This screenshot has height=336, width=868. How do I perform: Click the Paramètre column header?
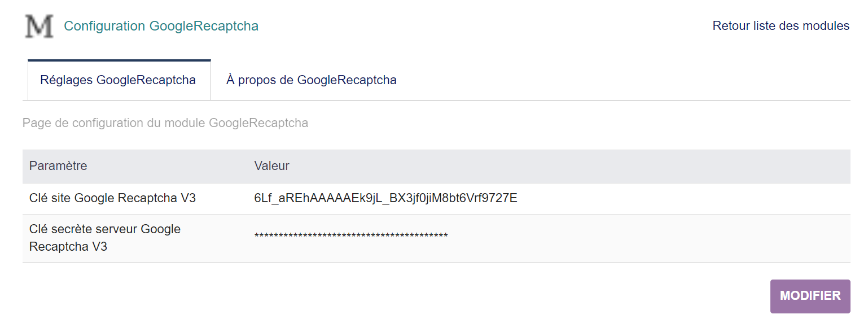(x=58, y=166)
